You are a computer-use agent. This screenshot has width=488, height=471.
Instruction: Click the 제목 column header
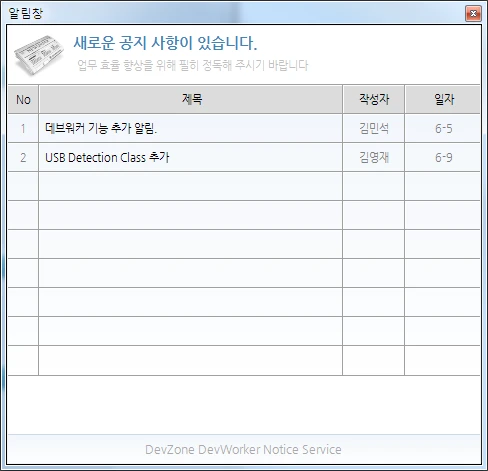191,99
